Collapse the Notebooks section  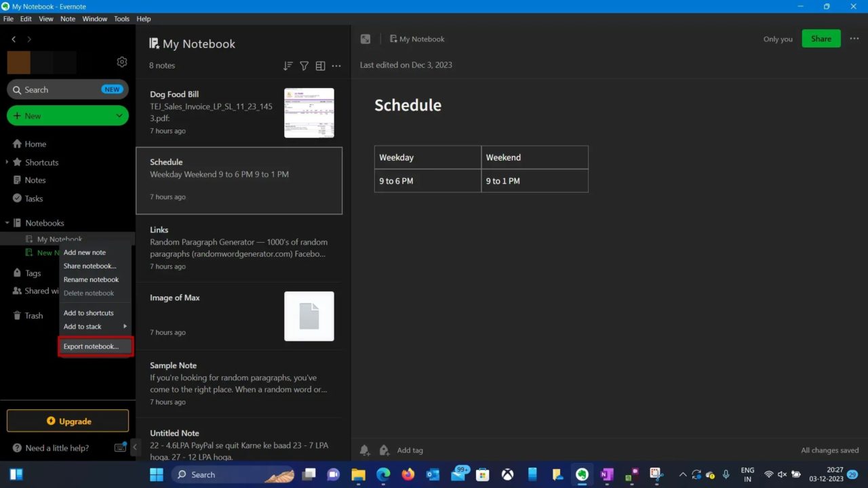pyautogui.click(x=7, y=222)
